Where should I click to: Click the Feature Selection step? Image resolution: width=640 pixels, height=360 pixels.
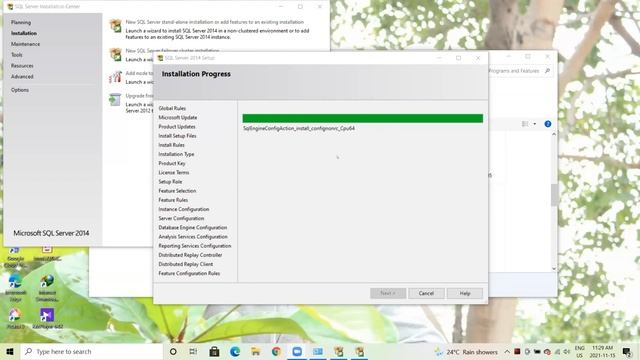click(177, 191)
